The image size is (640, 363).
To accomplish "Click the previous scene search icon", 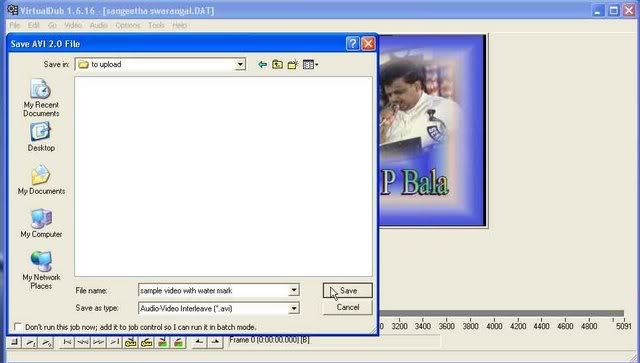I will 162,342.
